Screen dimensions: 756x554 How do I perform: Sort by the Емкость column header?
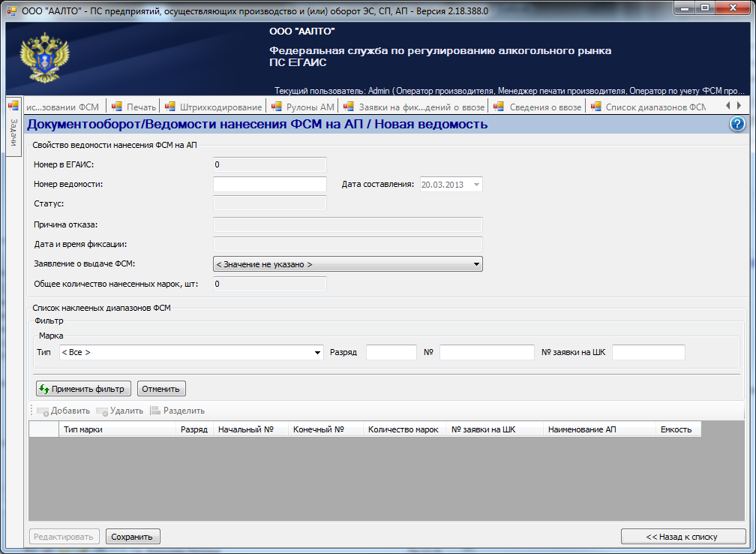678,429
